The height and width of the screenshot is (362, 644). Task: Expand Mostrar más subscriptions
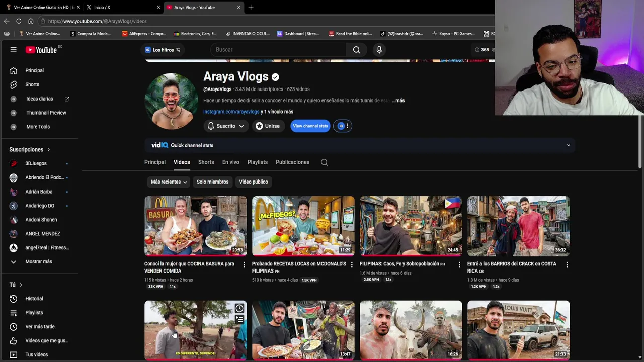[39, 262]
